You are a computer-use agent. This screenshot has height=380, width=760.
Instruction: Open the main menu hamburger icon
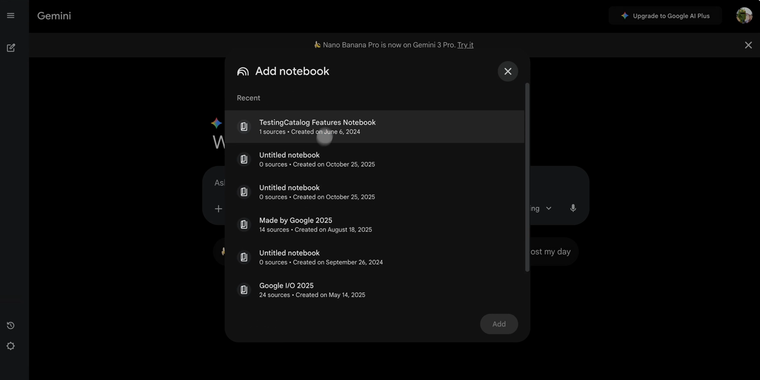click(x=11, y=16)
